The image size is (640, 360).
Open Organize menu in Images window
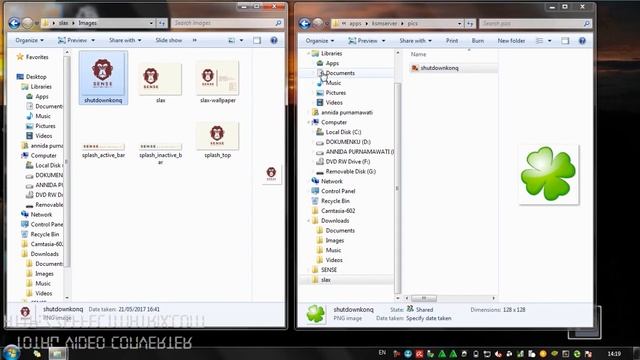pos(29,40)
